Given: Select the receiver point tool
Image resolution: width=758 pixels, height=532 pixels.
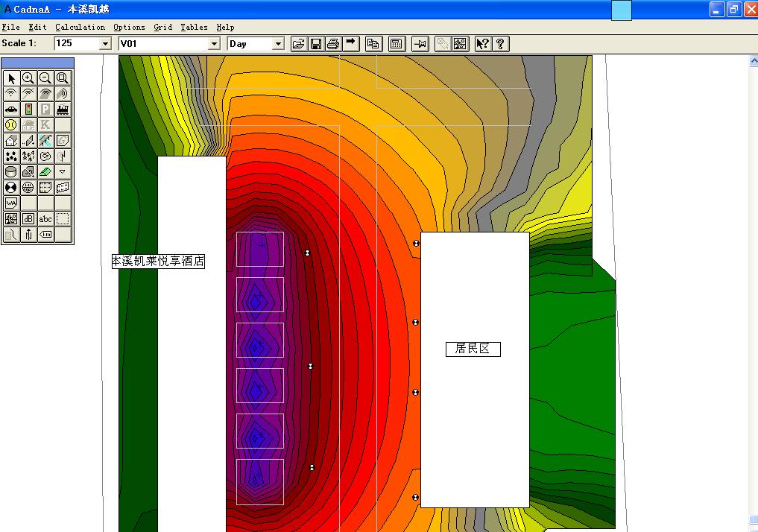Looking at the screenshot, I should tap(11, 188).
